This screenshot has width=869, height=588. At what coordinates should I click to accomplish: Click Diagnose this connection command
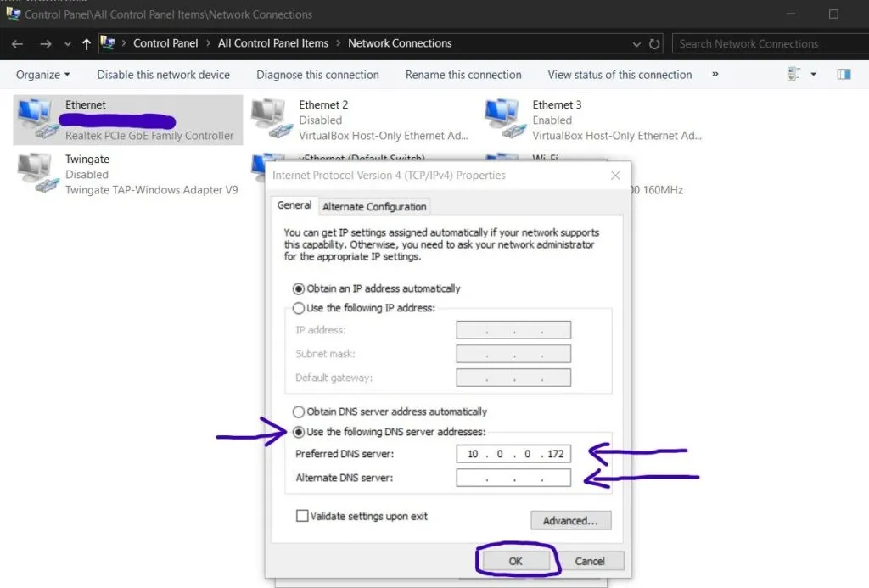tap(317, 74)
